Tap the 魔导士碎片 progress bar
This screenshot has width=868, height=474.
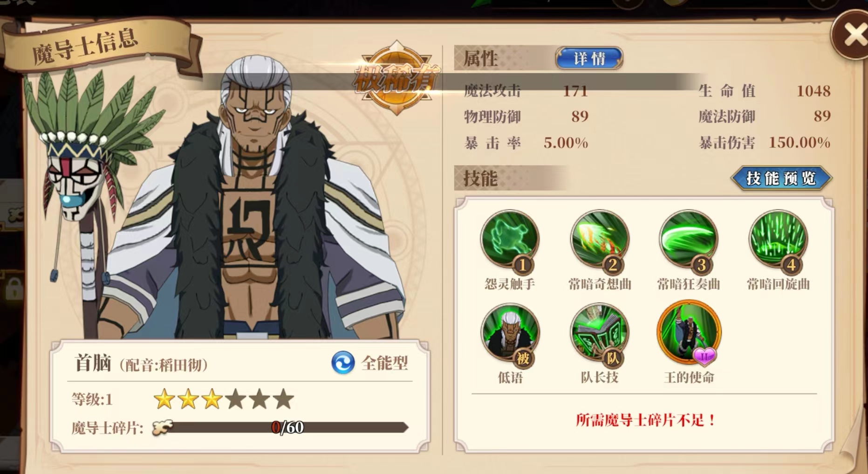coord(280,427)
